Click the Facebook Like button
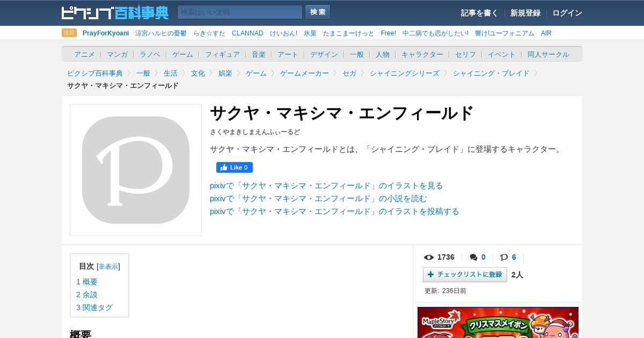Screen dimensions: 644x338 235,167
